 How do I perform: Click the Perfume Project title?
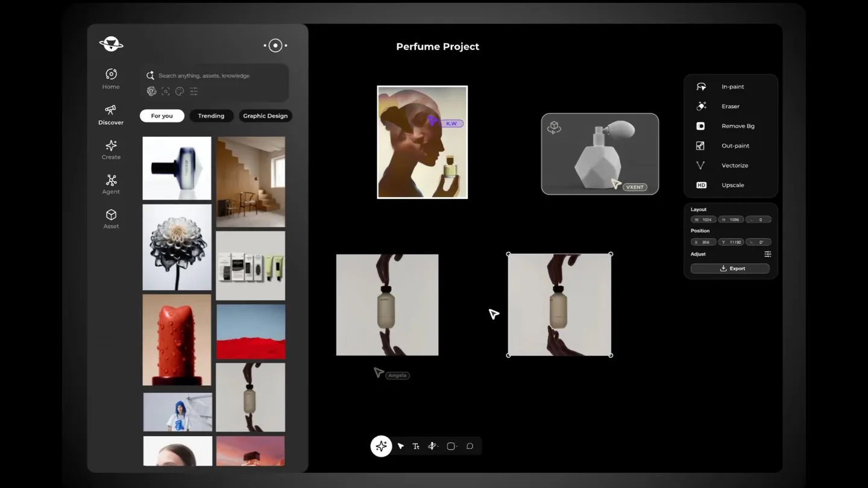pos(438,47)
